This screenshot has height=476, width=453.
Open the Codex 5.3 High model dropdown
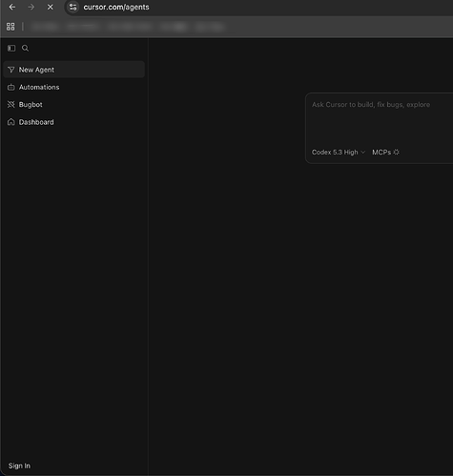[x=339, y=153]
